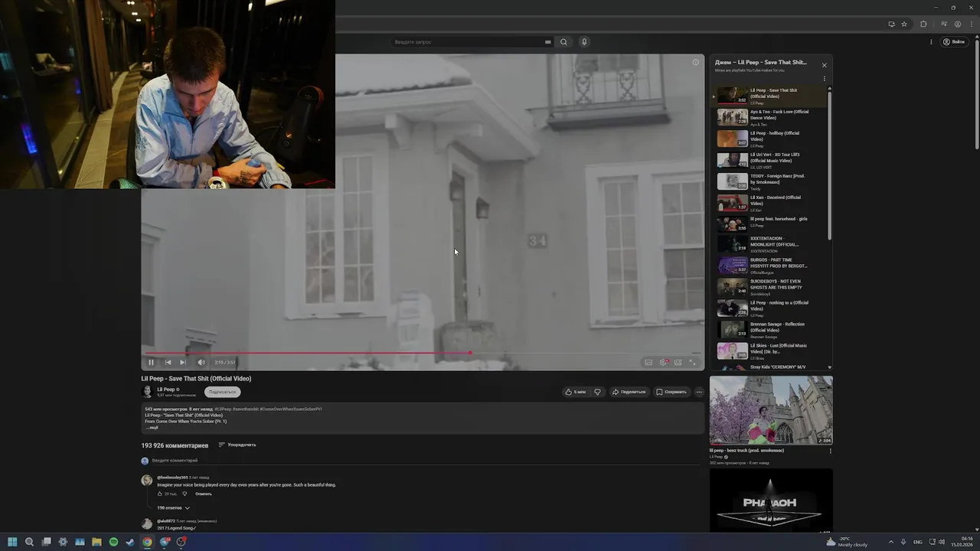Open the Lil Peep channel avatar
Screen dimensions: 980x551
click(x=147, y=392)
